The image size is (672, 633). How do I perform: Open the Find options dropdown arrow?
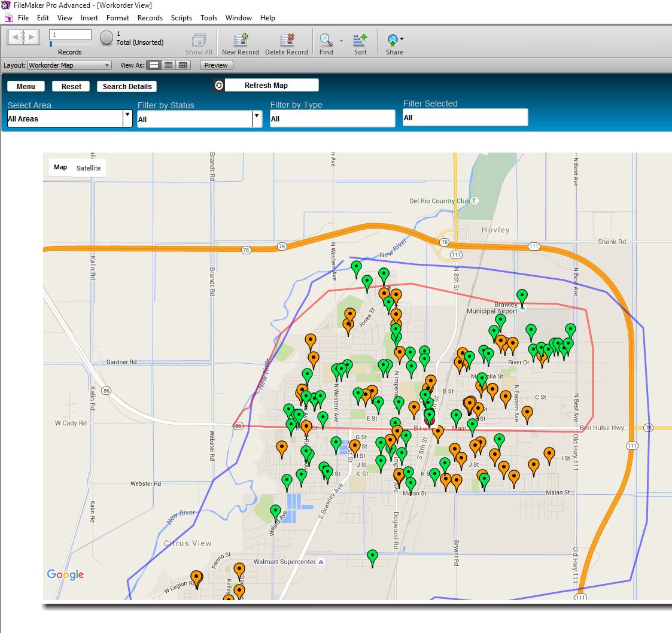341,41
